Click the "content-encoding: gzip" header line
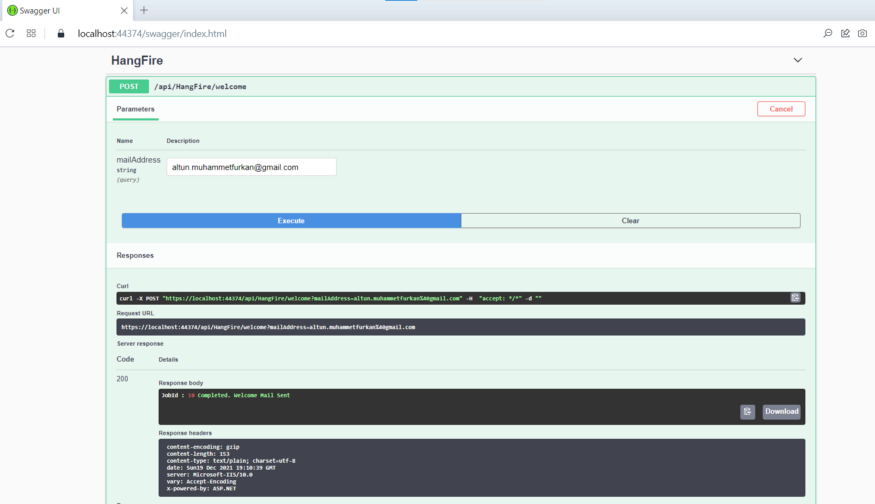This screenshot has width=875, height=504. click(x=203, y=447)
